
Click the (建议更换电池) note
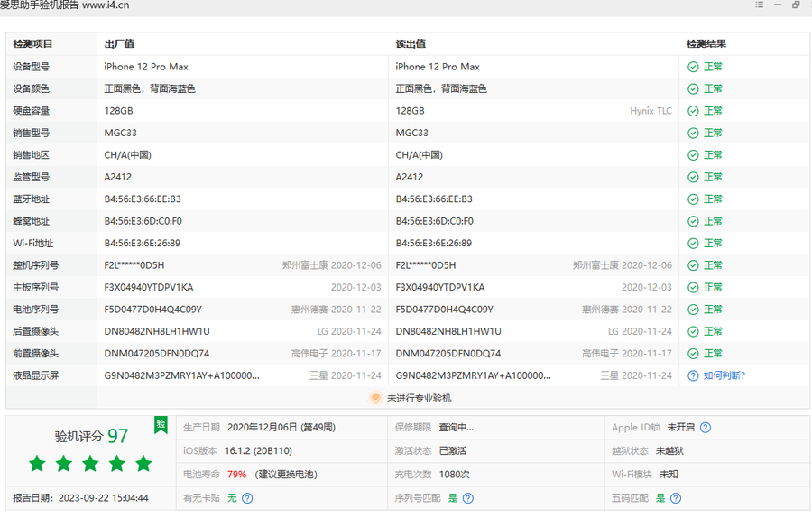[x=286, y=475]
